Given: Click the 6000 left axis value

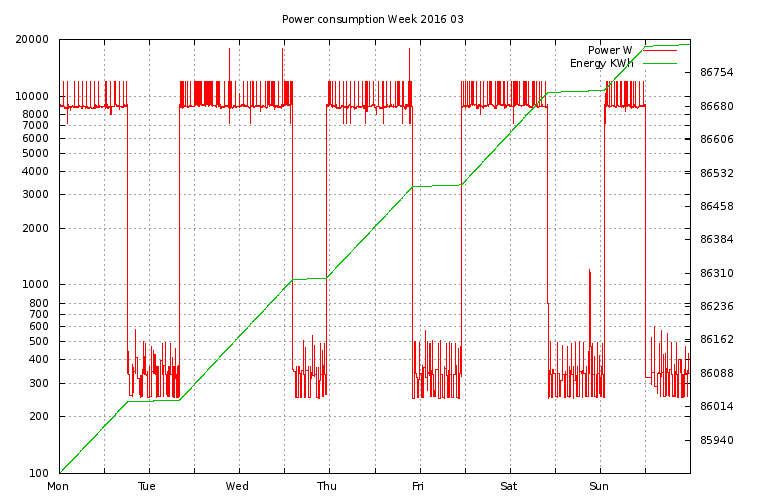Looking at the screenshot, I should click(x=36, y=139).
